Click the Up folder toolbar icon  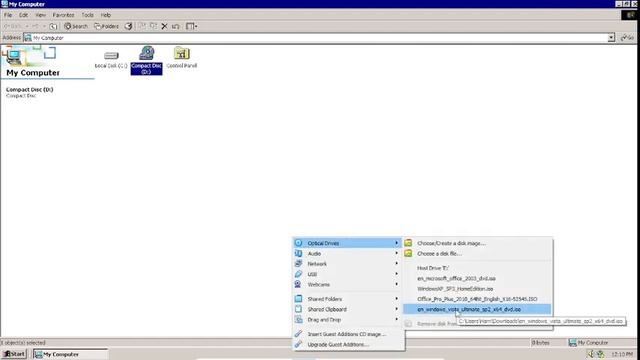coord(53,26)
